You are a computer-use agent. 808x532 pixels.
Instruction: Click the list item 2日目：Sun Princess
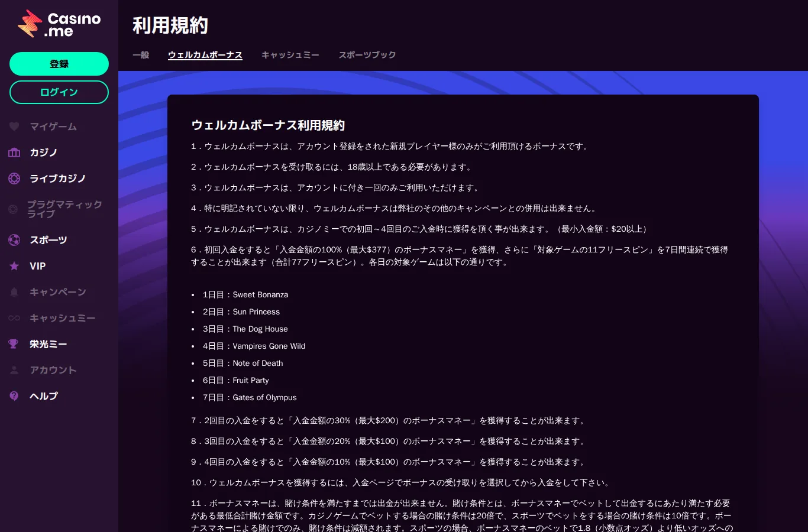tap(241, 312)
